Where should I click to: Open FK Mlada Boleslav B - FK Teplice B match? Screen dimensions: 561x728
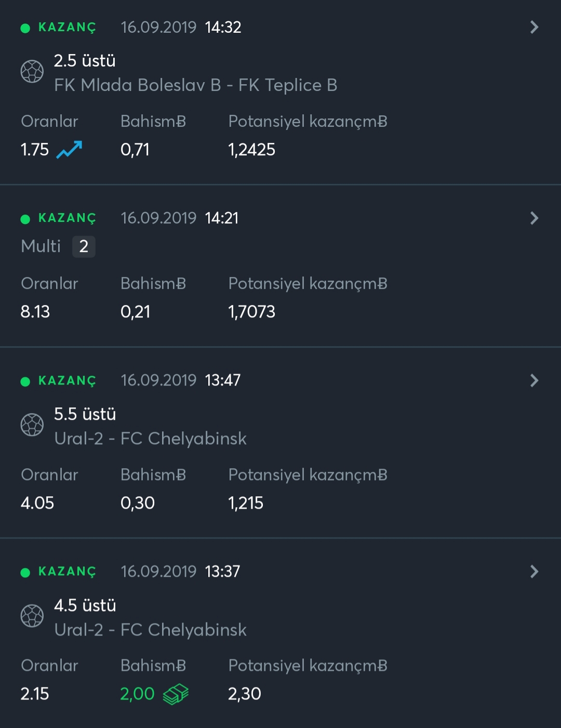[196, 85]
